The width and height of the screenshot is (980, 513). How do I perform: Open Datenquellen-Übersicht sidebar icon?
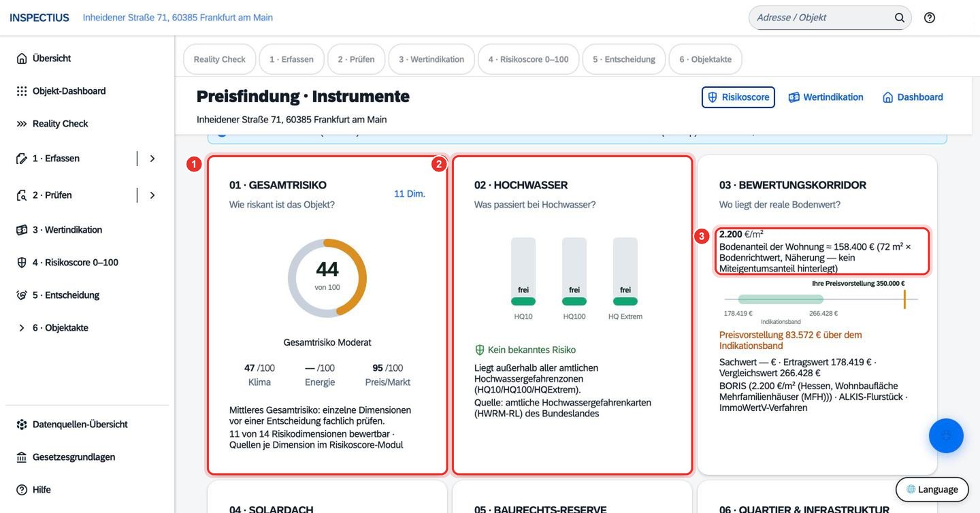pyautogui.click(x=22, y=425)
